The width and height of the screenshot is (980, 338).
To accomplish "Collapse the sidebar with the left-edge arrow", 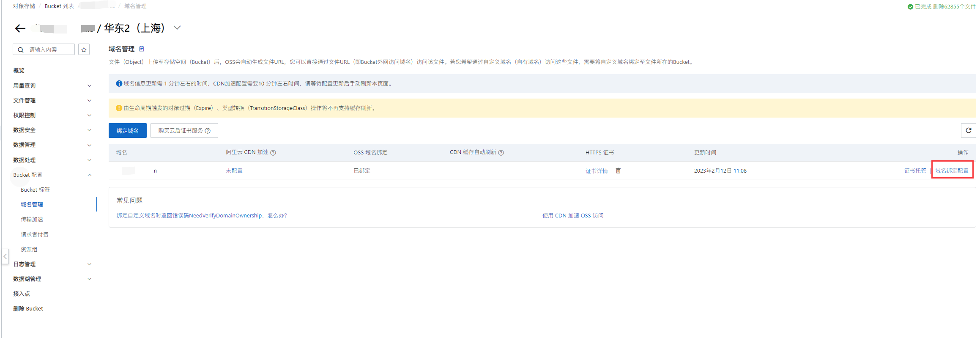I will tap(5, 256).
